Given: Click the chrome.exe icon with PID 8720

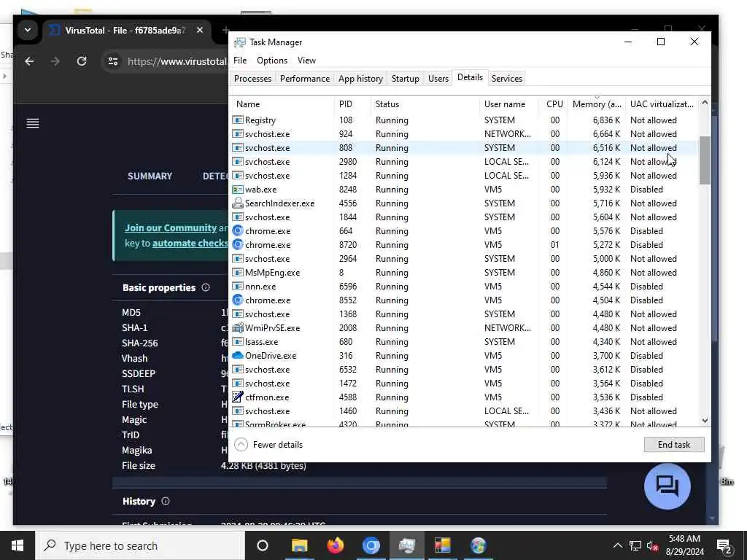Looking at the screenshot, I should tap(237, 245).
